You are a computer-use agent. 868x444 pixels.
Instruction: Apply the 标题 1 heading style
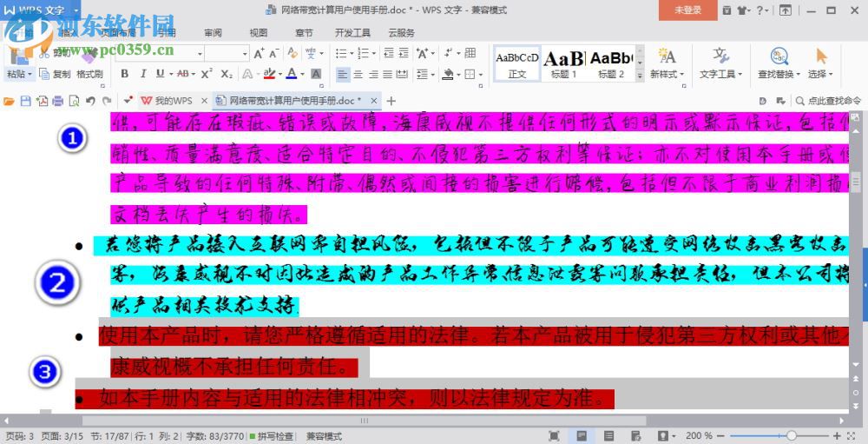[x=564, y=63]
